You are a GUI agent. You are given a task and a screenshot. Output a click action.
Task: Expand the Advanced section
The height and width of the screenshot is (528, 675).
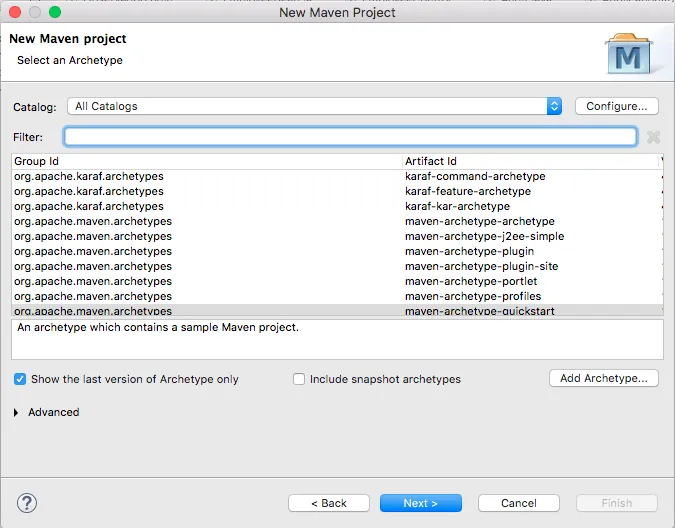point(16,413)
